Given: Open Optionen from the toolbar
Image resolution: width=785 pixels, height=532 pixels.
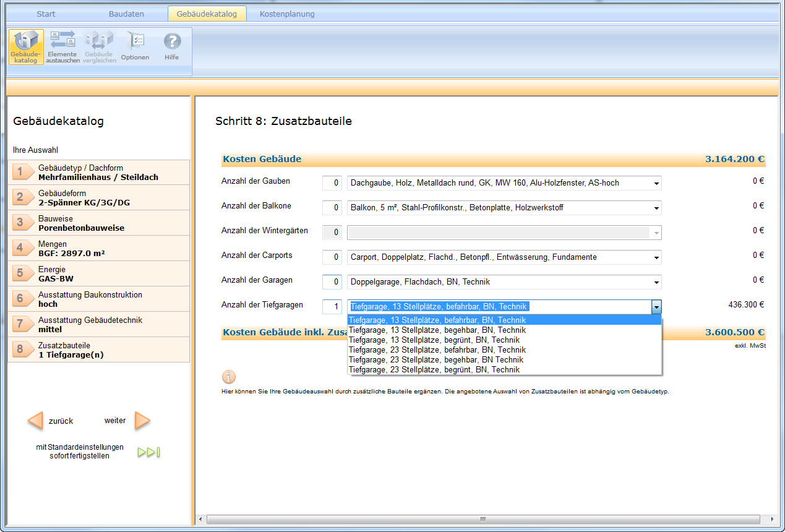Looking at the screenshot, I should click(x=135, y=46).
